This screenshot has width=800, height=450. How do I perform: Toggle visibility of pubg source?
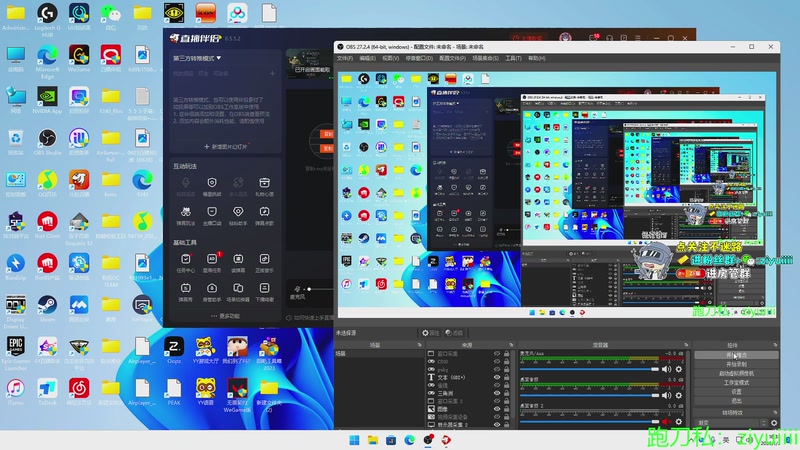[497, 369]
